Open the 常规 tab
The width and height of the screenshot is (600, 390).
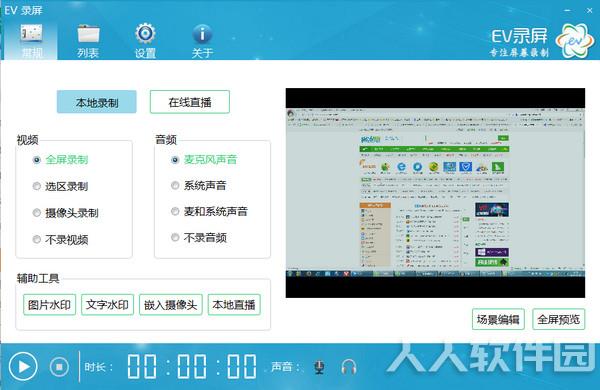pyautogui.click(x=31, y=41)
